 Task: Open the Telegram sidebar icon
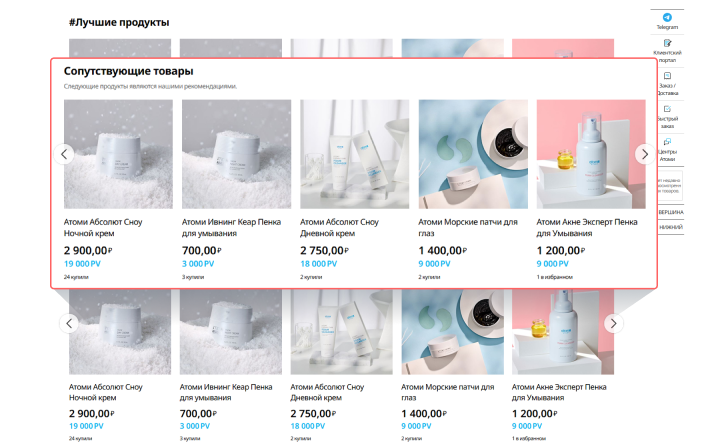[667, 21]
